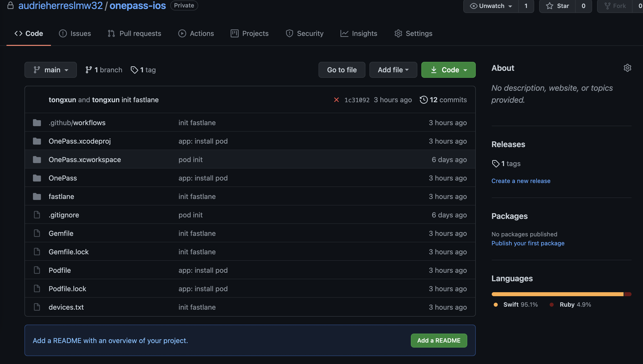Click the Podfile file icon
The width and height of the screenshot is (643, 364).
[x=37, y=270]
